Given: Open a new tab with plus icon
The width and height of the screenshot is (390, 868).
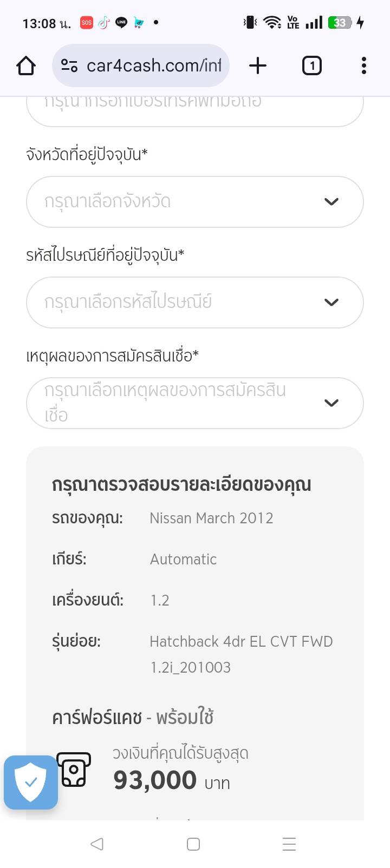Looking at the screenshot, I should [258, 66].
